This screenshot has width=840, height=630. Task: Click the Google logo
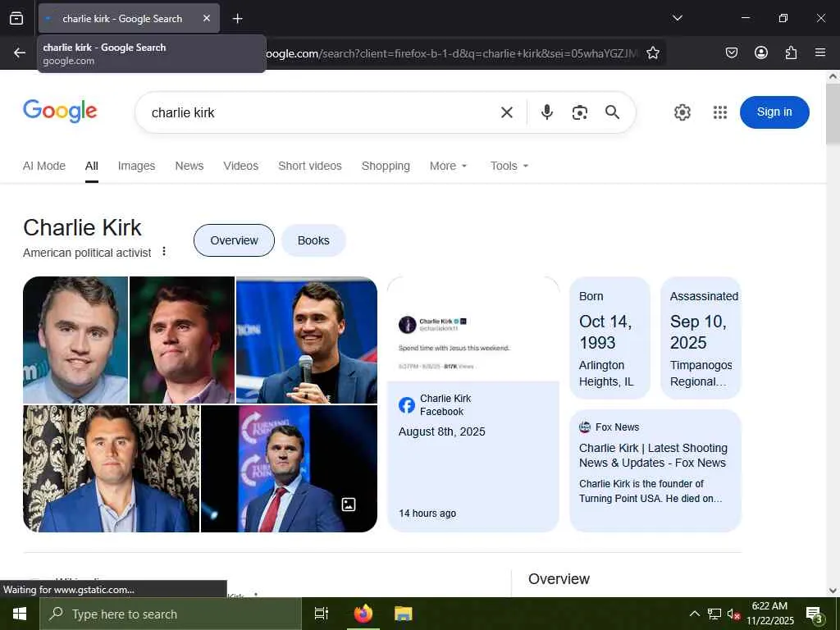60,111
